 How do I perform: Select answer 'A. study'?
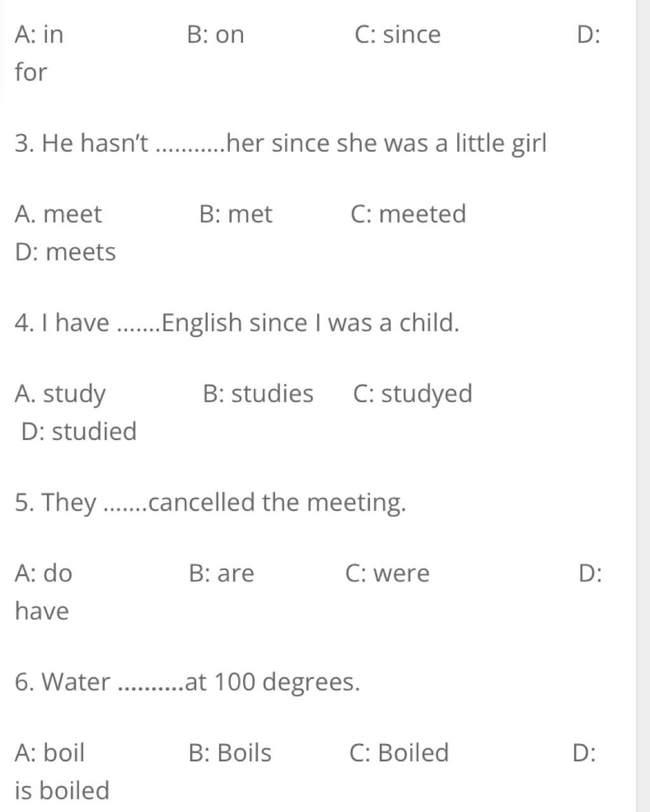(60, 394)
